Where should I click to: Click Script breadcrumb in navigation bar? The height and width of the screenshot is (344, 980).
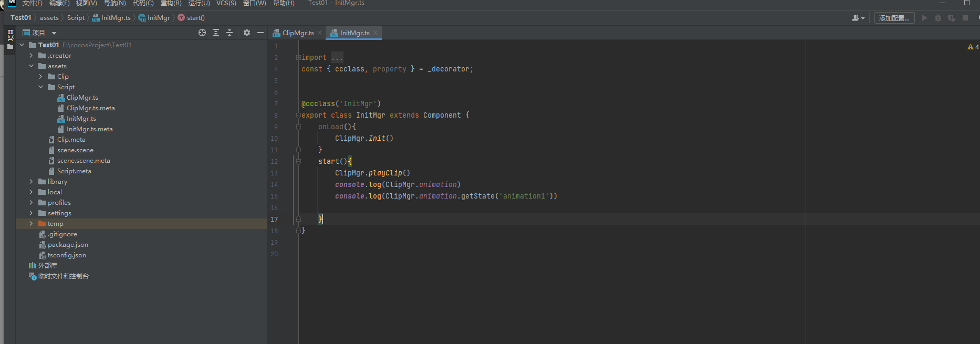76,18
